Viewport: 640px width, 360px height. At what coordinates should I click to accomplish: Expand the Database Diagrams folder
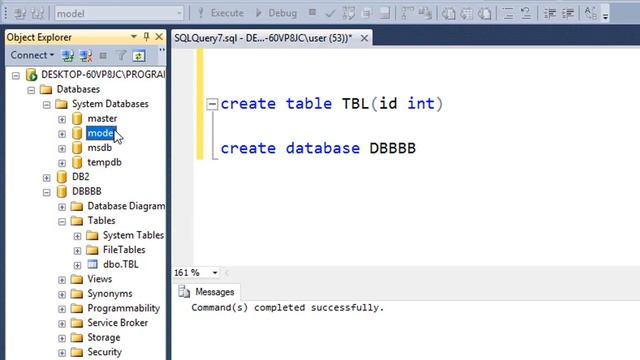62,207
